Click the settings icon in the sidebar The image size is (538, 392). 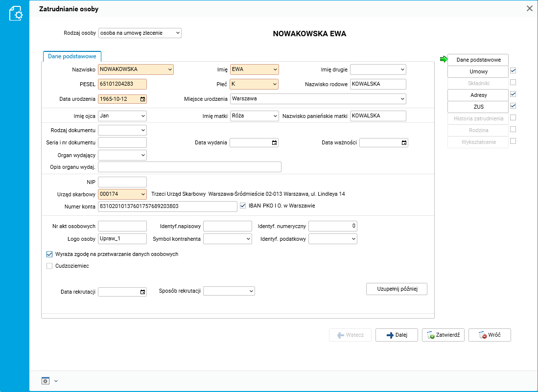15,13
